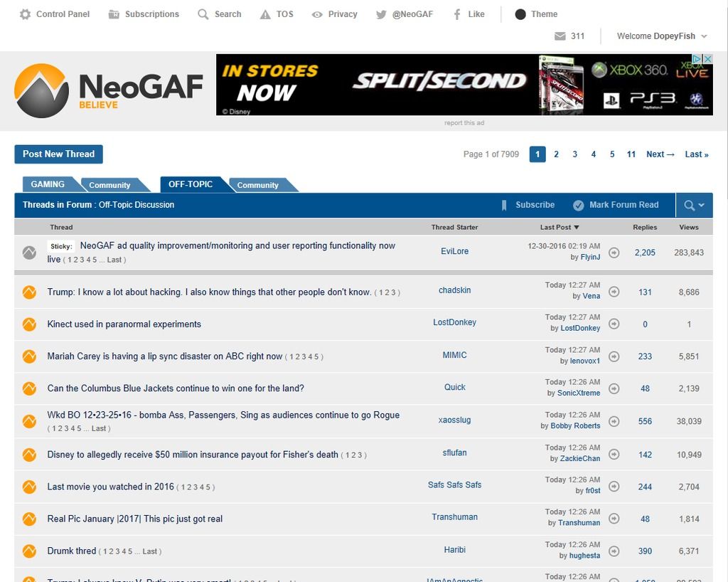Open the Gaming Community tab

tap(110, 185)
